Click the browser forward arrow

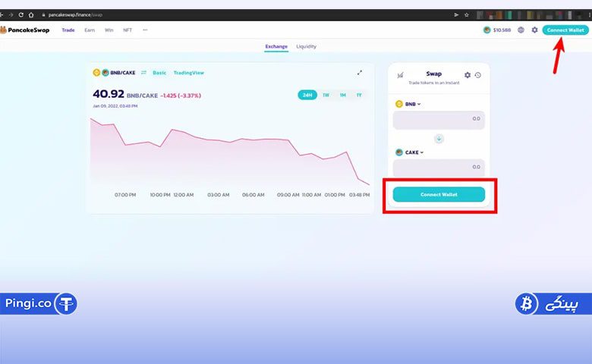[11, 14]
